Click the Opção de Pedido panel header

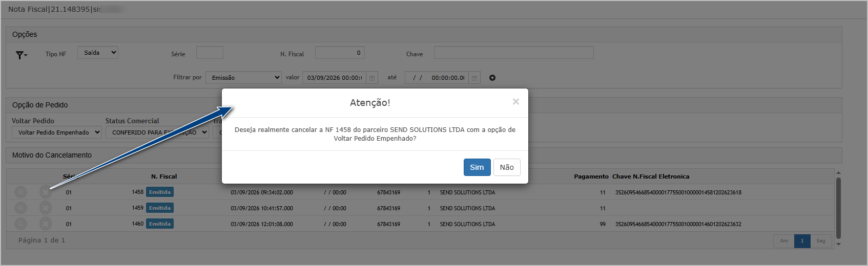(x=424, y=105)
